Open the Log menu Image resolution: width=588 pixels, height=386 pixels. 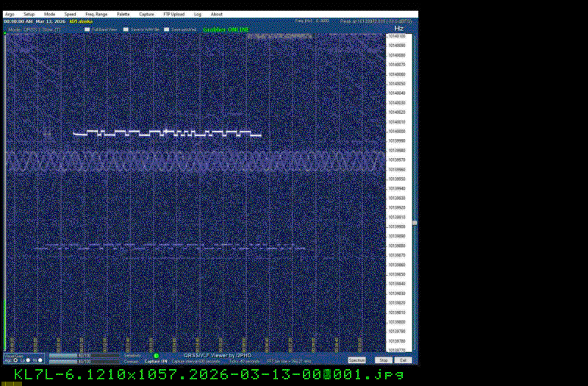click(x=198, y=14)
